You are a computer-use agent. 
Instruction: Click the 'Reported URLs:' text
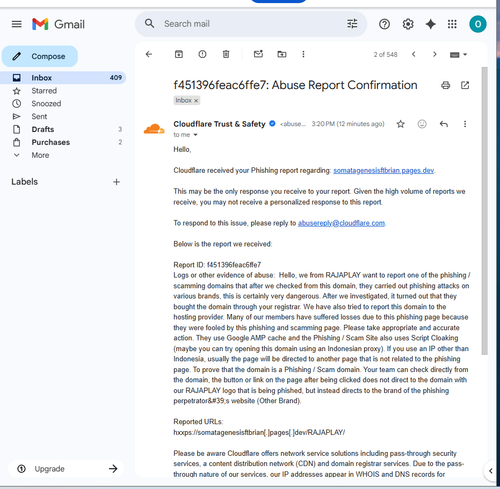point(198,422)
